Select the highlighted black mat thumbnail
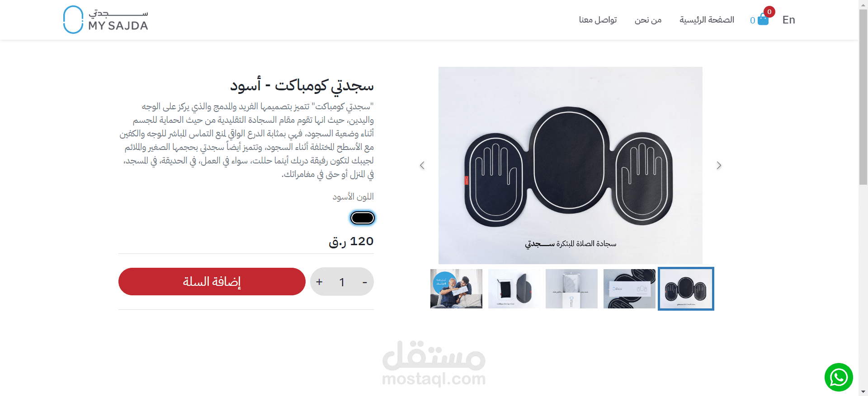 pos(686,289)
